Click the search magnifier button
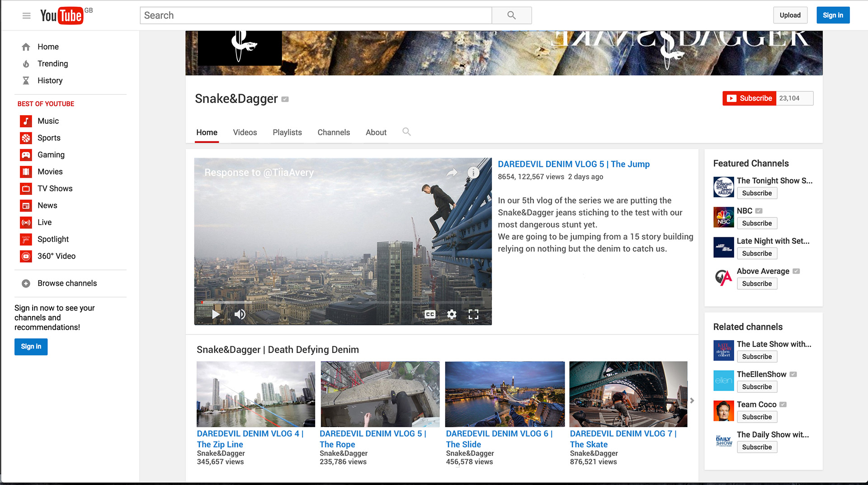The width and height of the screenshot is (868, 485). coord(511,15)
